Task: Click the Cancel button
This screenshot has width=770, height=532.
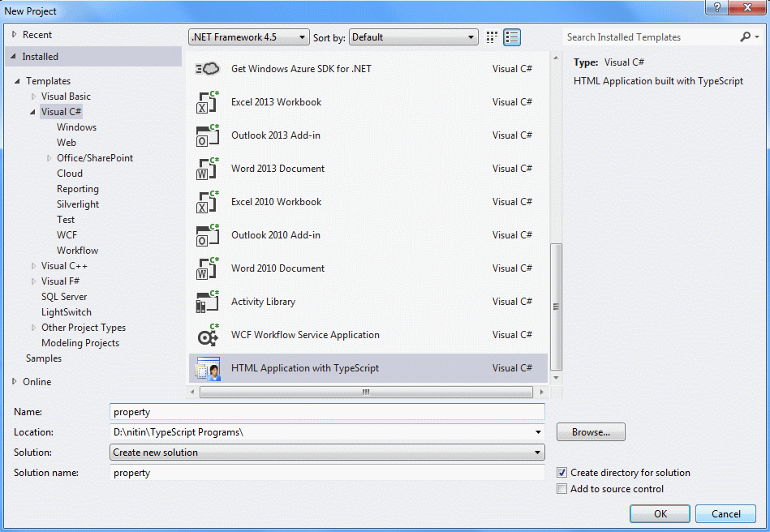Action: coord(726,514)
